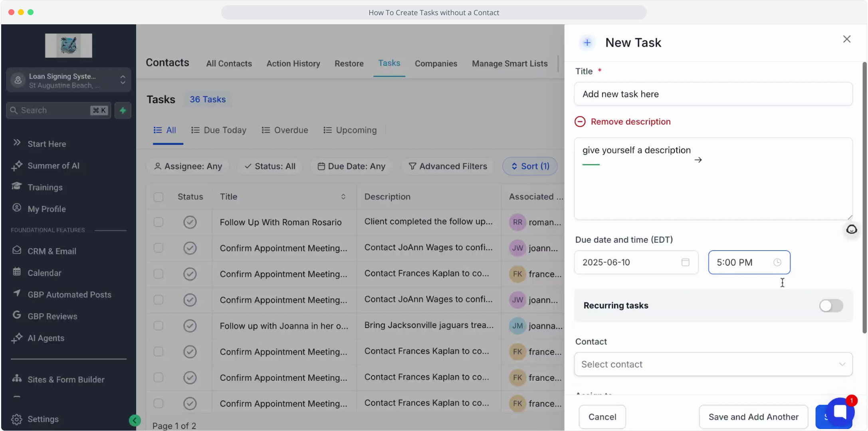Click the Trainings graduation cap icon
The width and height of the screenshot is (868, 431).
point(17,186)
